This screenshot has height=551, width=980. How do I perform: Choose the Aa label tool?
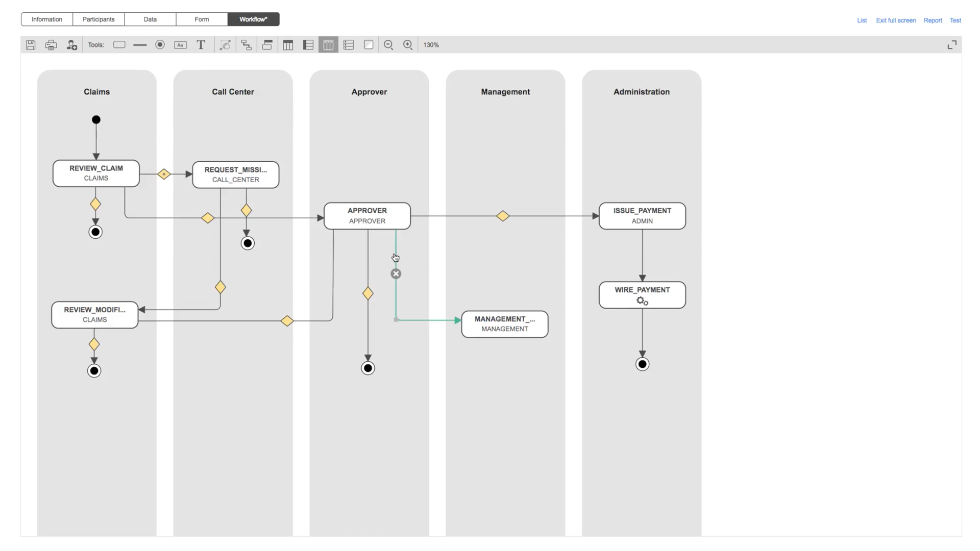[x=180, y=44]
